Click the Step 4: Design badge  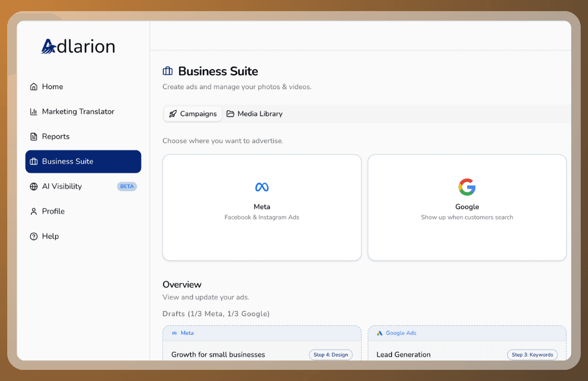click(x=331, y=355)
